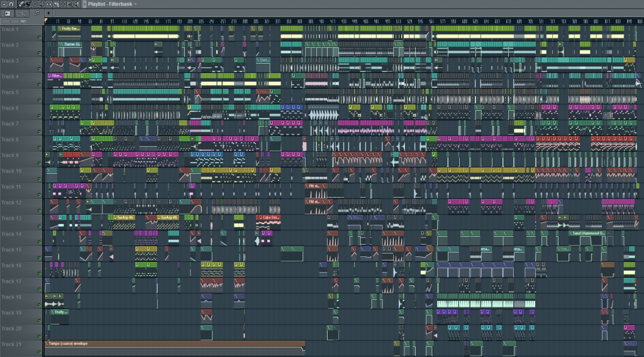Select the Mute tool
Screen dimensions: 644x357
(42, 4)
